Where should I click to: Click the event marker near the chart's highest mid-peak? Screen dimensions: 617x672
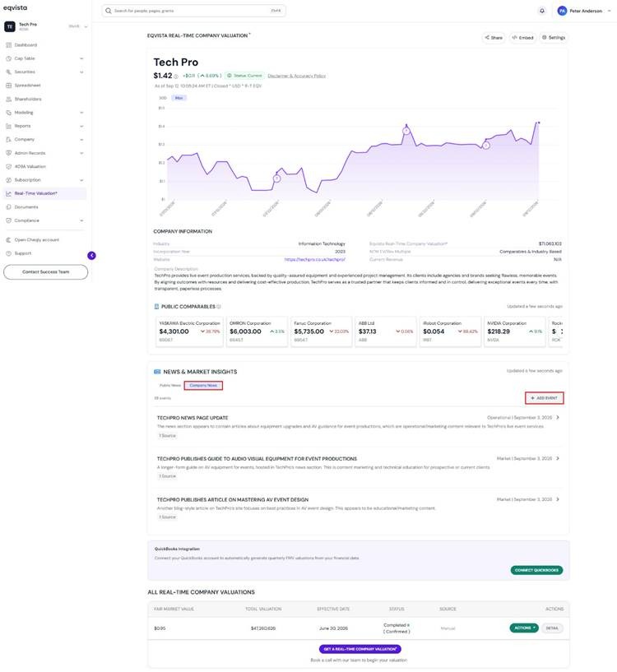click(x=406, y=131)
